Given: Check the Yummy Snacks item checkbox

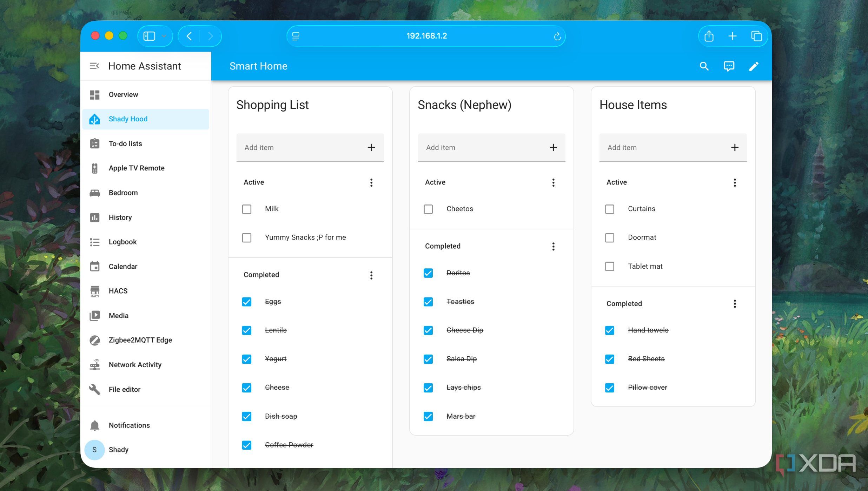Looking at the screenshot, I should (246, 238).
